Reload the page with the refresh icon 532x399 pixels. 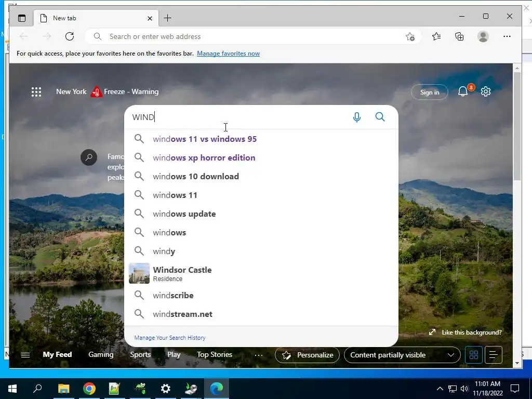(70, 36)
